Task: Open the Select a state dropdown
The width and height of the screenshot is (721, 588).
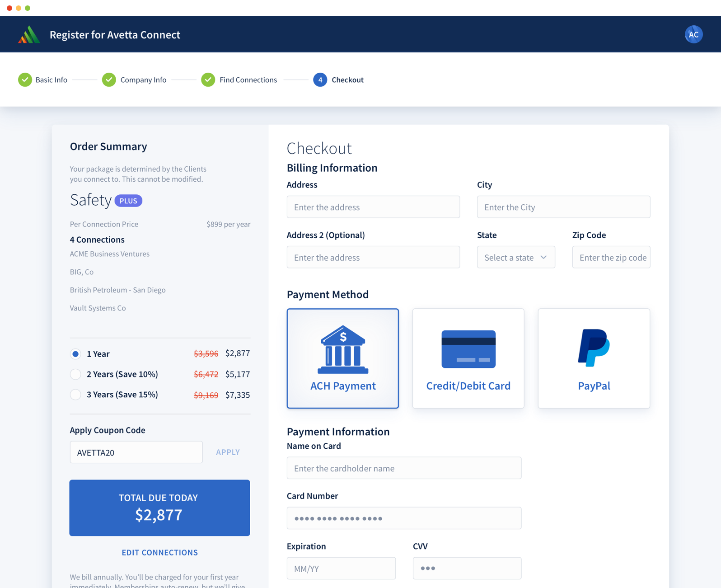Action: click(516, 257)
